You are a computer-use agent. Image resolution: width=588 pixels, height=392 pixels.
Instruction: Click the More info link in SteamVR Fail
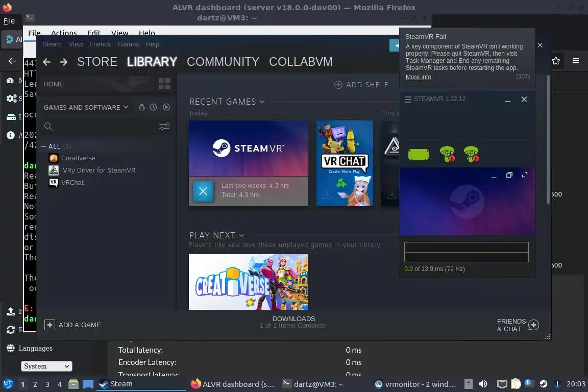(x=418, y=77)
